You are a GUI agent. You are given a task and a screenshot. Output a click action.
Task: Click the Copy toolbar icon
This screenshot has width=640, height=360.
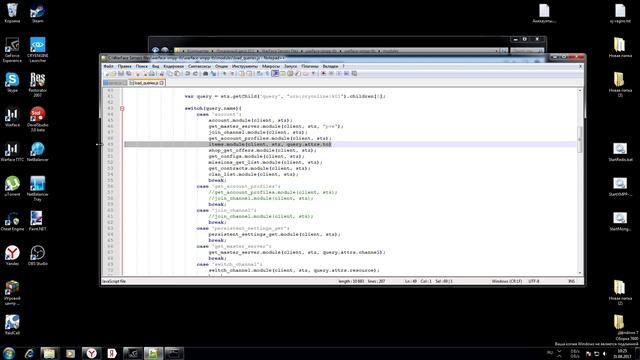click(170, 74)
